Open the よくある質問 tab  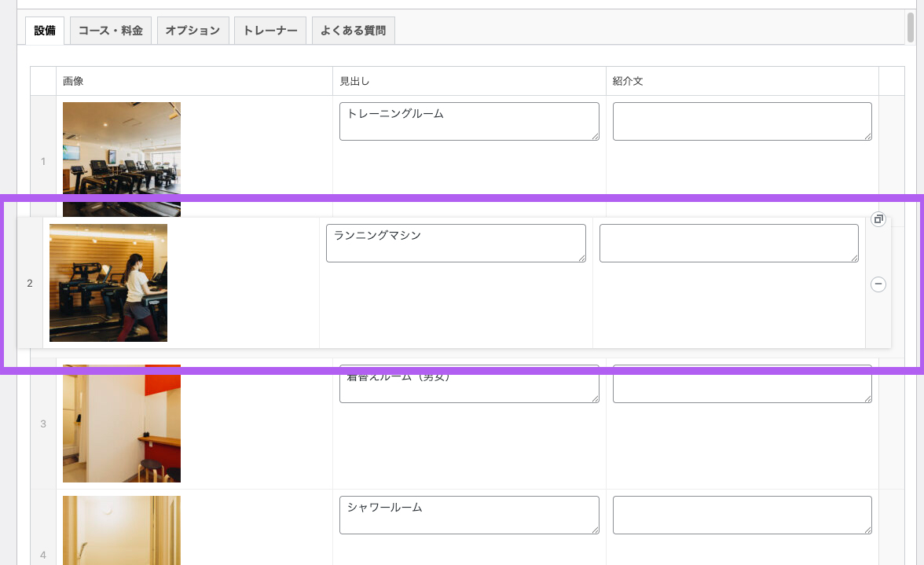(353, 31)
